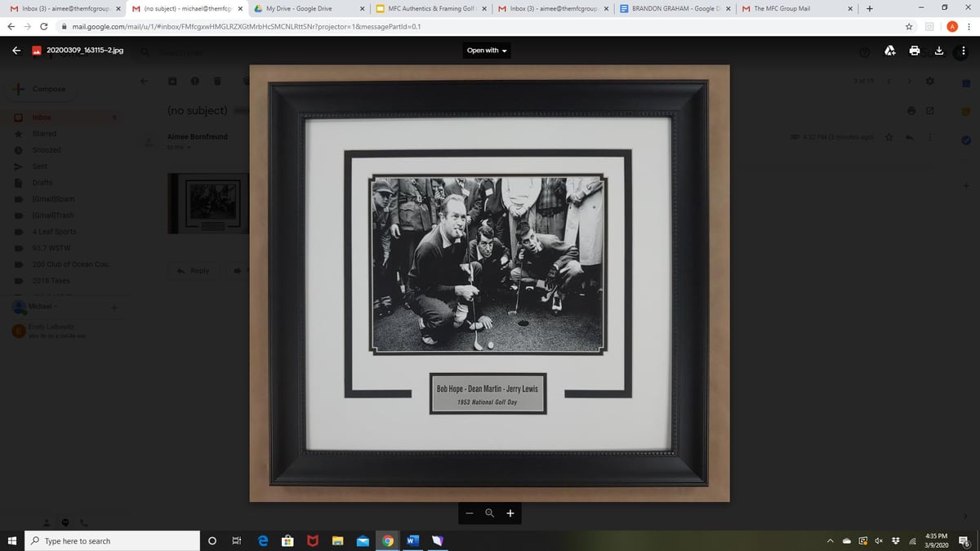Screen dimensions: 980x551
Task: Open the 'Open with' dropdown
Action: (x=487, y=51)
